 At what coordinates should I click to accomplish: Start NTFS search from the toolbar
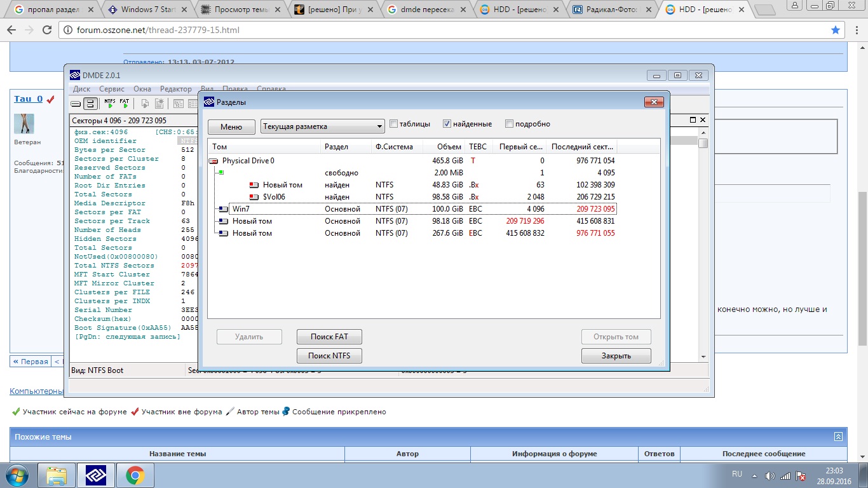click(109, 104)
